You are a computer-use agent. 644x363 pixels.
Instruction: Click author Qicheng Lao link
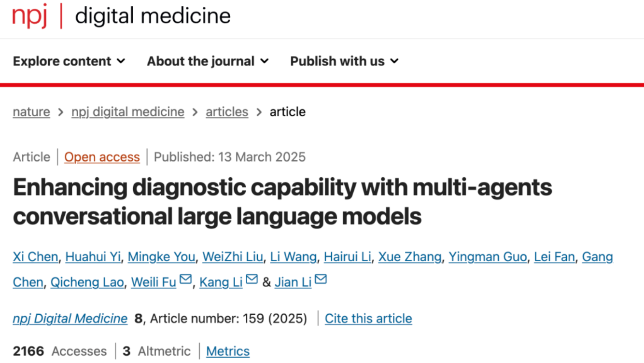[87, 282]
